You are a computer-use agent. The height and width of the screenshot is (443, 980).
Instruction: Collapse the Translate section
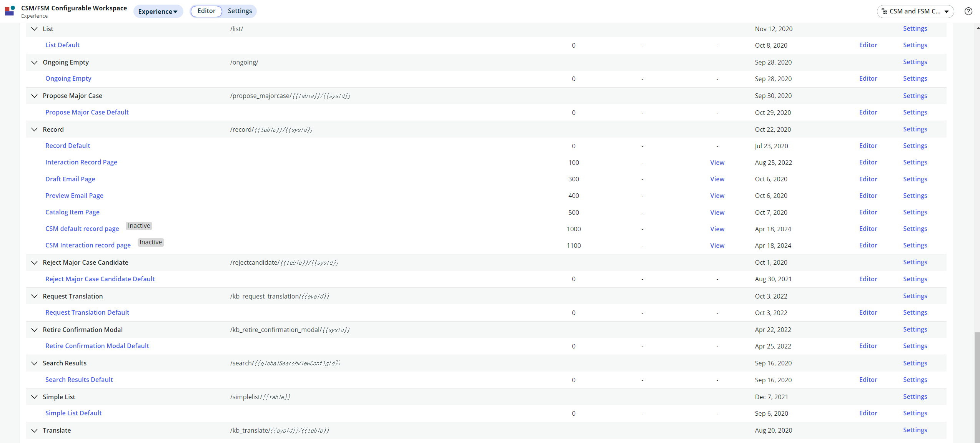pyautogui.click(x=34, y=430)
